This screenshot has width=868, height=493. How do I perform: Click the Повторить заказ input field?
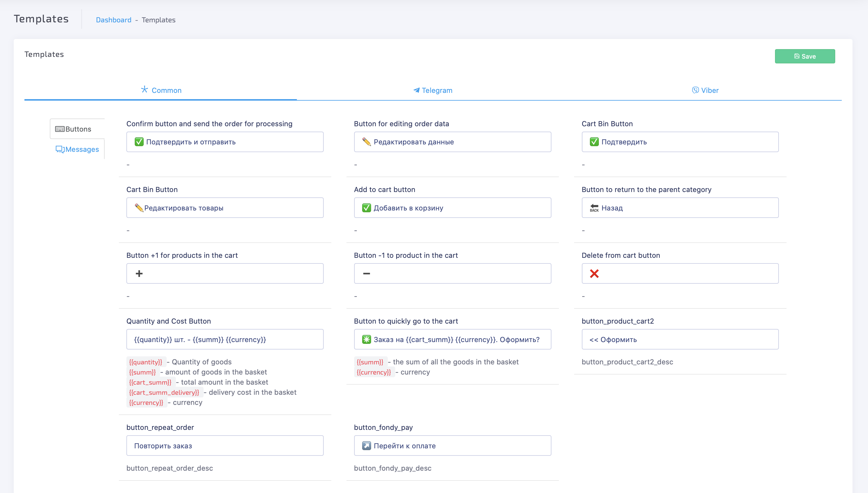coord(225,445)
